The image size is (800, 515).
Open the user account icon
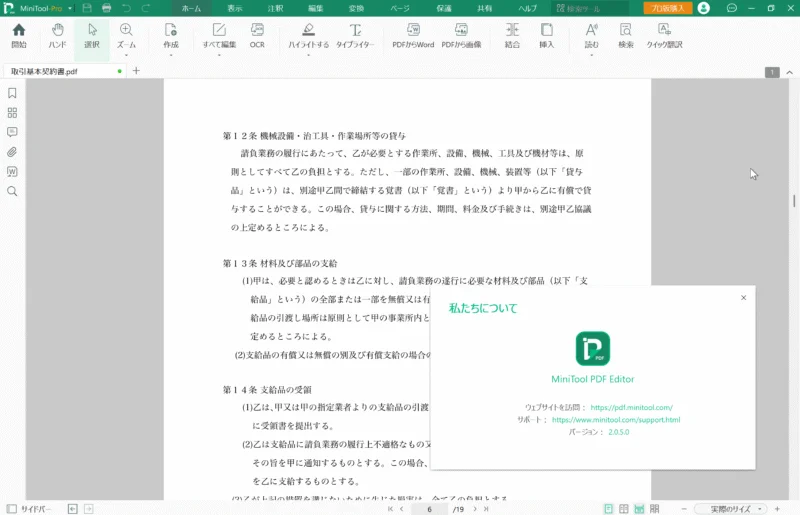704,8
